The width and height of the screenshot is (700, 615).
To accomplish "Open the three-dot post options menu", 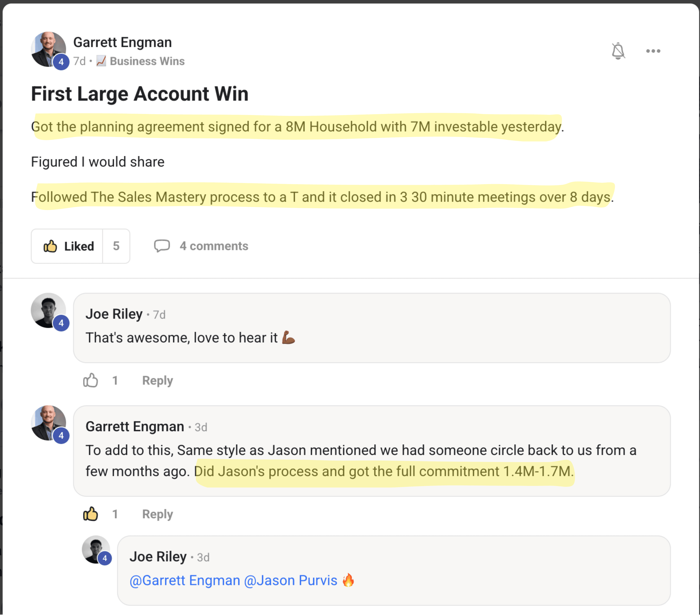I will coord(653,51).
